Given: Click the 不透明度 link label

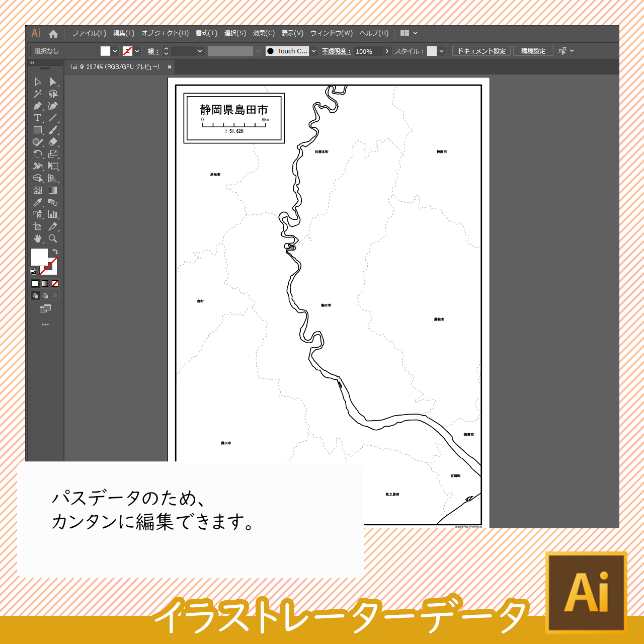Looking at the screenshot, I should click(x=336, y=51).
